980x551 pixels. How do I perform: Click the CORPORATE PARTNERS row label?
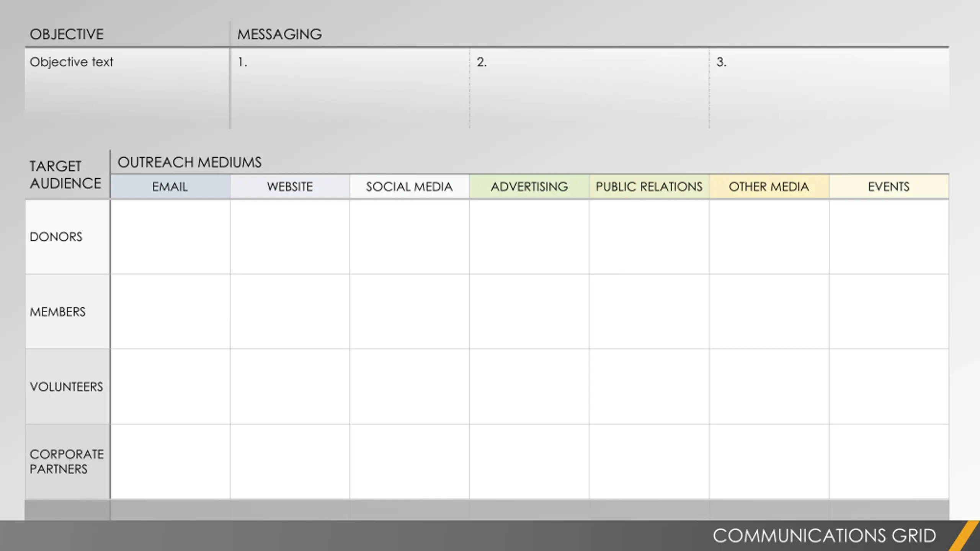(67, 461)
